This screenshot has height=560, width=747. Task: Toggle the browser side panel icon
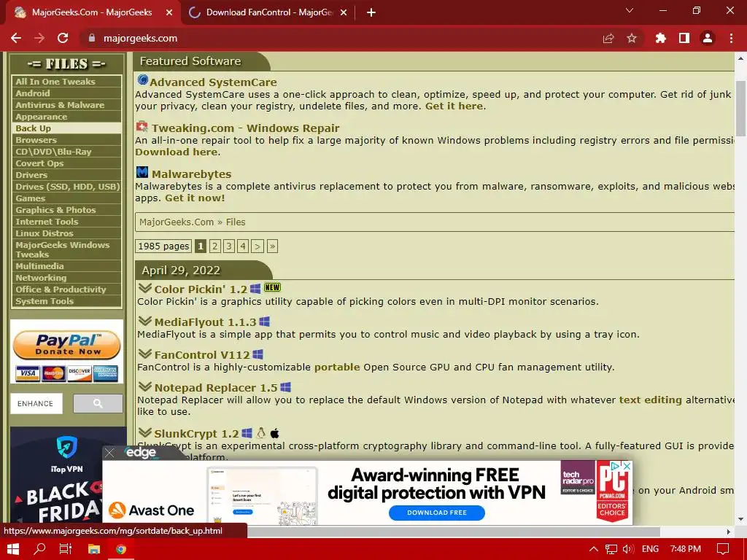[x=684, y=38]
